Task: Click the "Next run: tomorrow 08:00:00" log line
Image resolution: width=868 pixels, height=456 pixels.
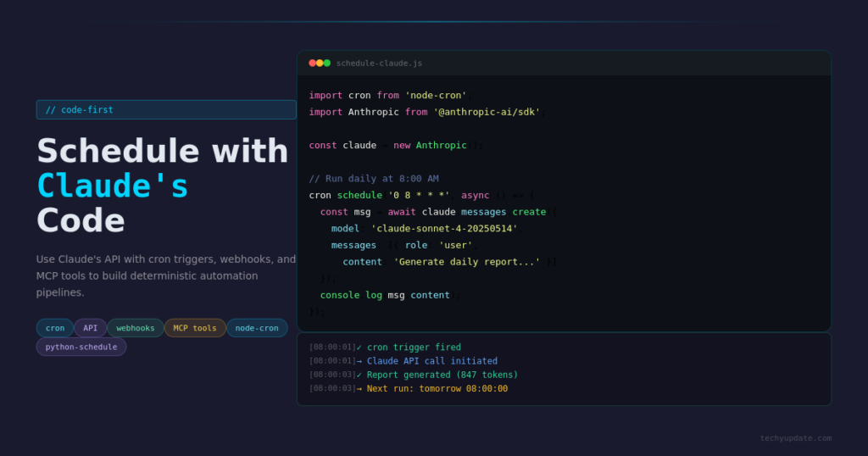Action: [408, 388]
